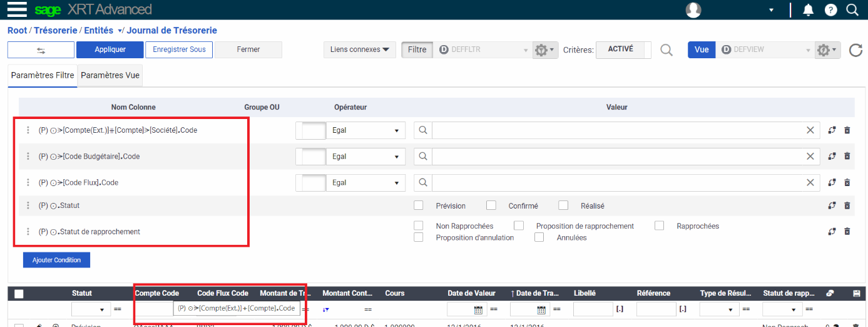Toggle the switch on the Société Code row

(310, 130)
